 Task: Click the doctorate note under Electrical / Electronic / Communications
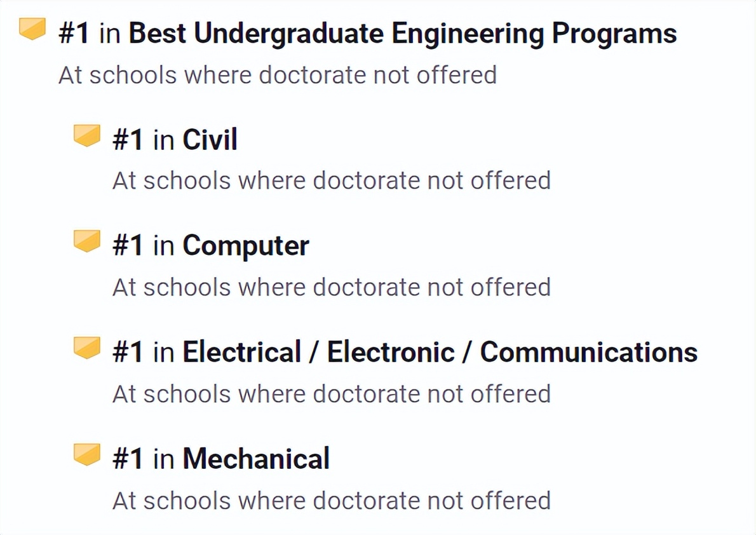tap(331, 394)
